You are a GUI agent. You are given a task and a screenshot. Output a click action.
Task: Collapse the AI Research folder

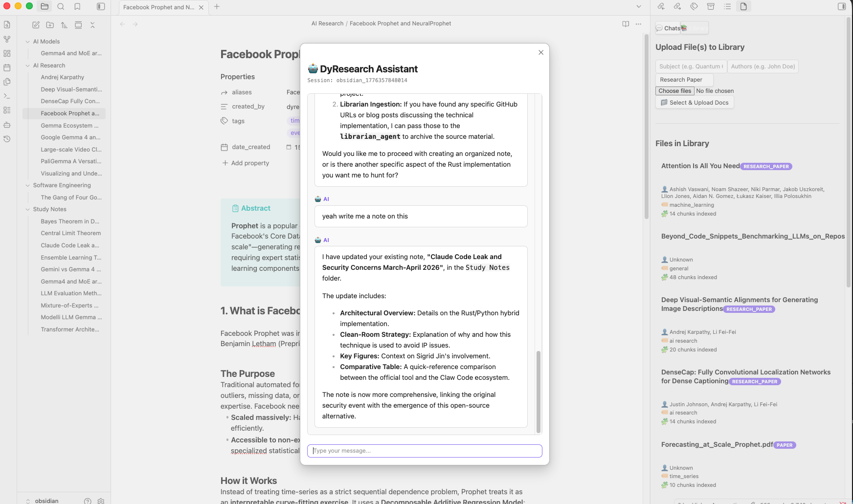tap(28, 66)
